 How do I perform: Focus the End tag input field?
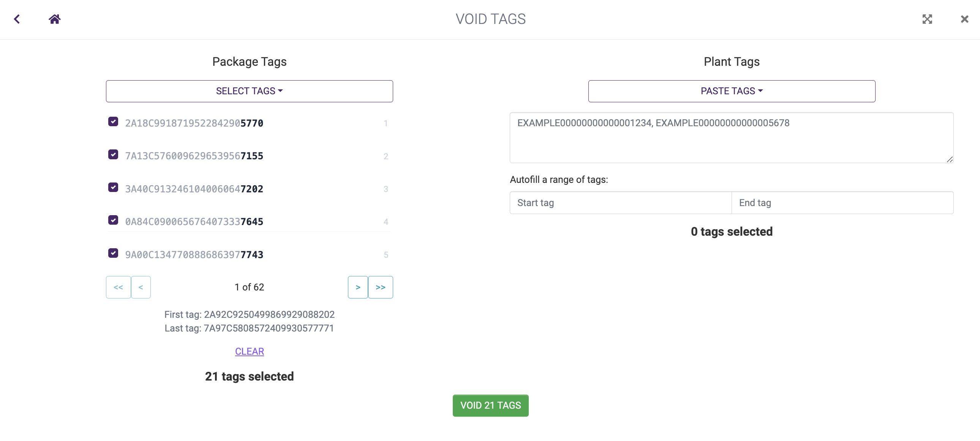(842, 203)
